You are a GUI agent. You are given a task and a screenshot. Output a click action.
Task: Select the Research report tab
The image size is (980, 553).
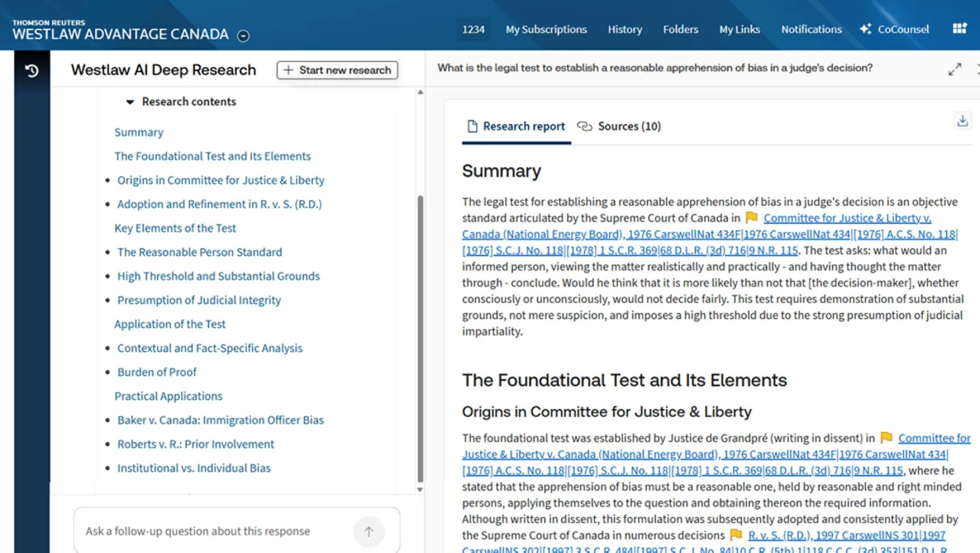click(x=516, y=126)
